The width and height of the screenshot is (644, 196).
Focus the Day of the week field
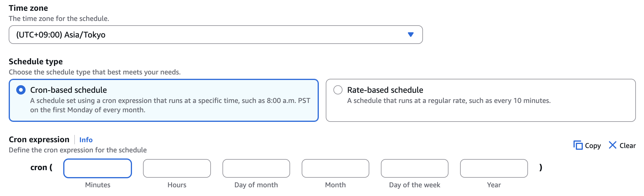(x=415, y=168)
